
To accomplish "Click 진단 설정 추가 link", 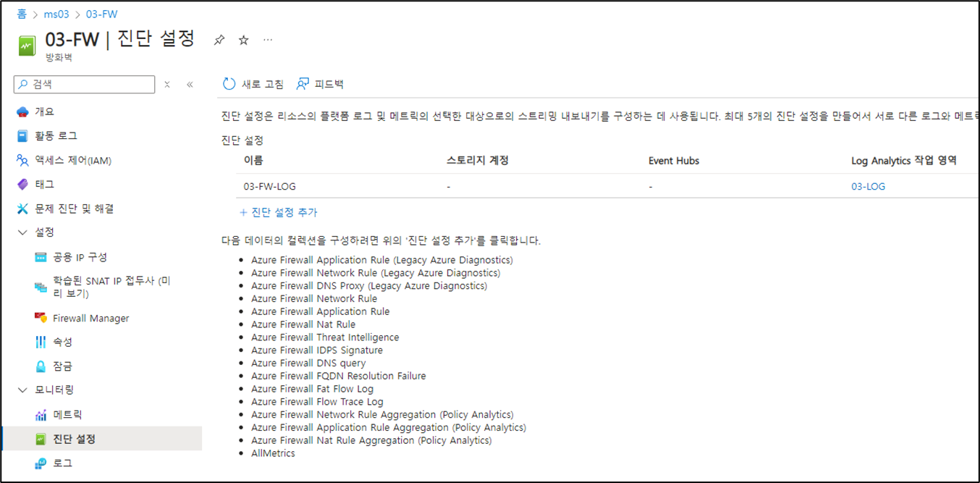I will click(284, 212).
